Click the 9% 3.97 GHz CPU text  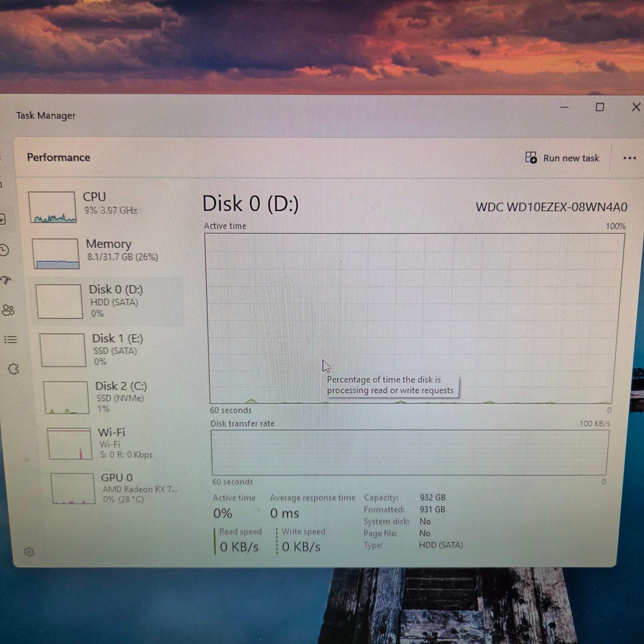coord(111,210)
